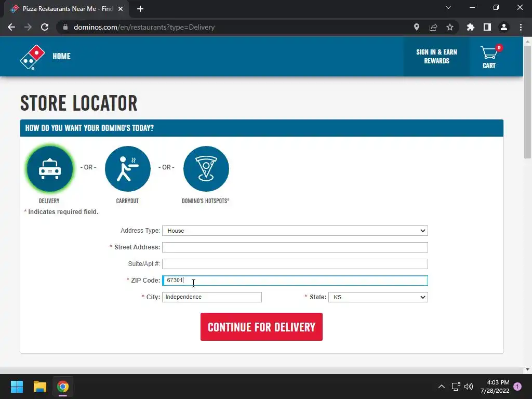Choose the Carryout walking person icon
532x399 pixels.
click(x=128, y=169)
